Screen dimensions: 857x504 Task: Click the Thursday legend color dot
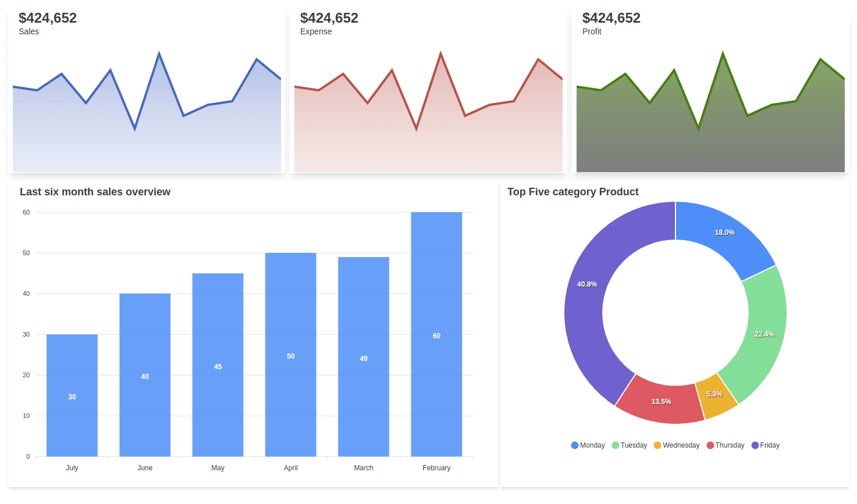[x=710, y=445]
